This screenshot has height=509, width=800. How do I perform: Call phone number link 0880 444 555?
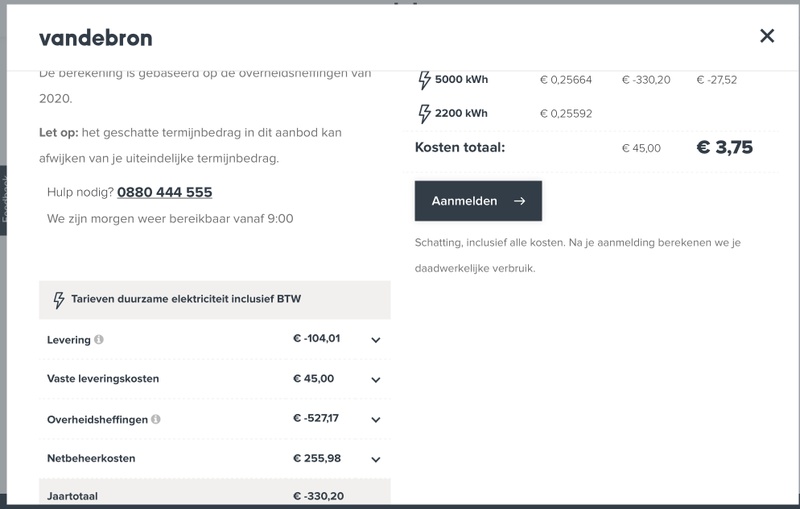coord(164,192)
